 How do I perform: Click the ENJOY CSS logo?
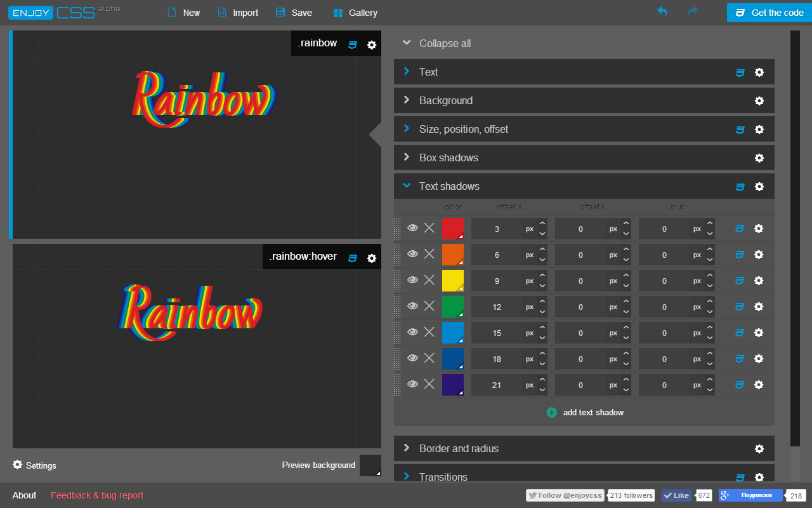[63, 12]
